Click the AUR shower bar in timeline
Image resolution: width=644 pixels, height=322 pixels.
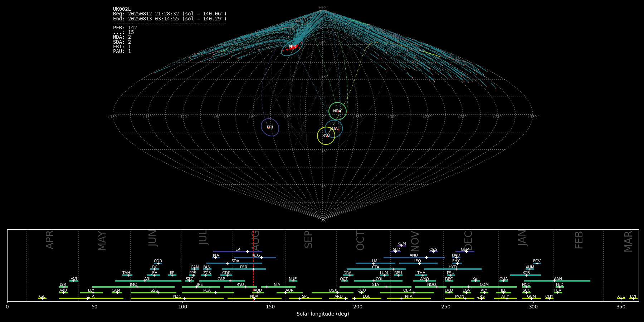coord(289,293)
